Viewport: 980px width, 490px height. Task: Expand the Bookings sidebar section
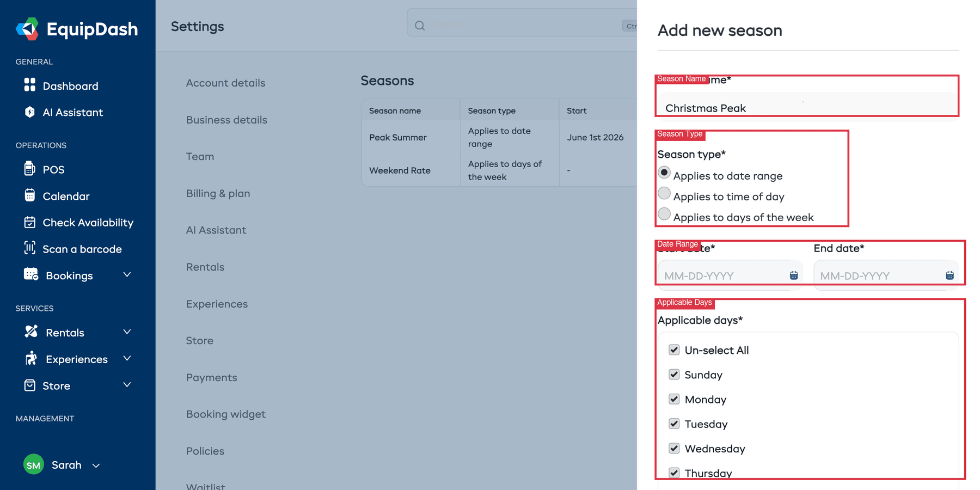[127, 275]
